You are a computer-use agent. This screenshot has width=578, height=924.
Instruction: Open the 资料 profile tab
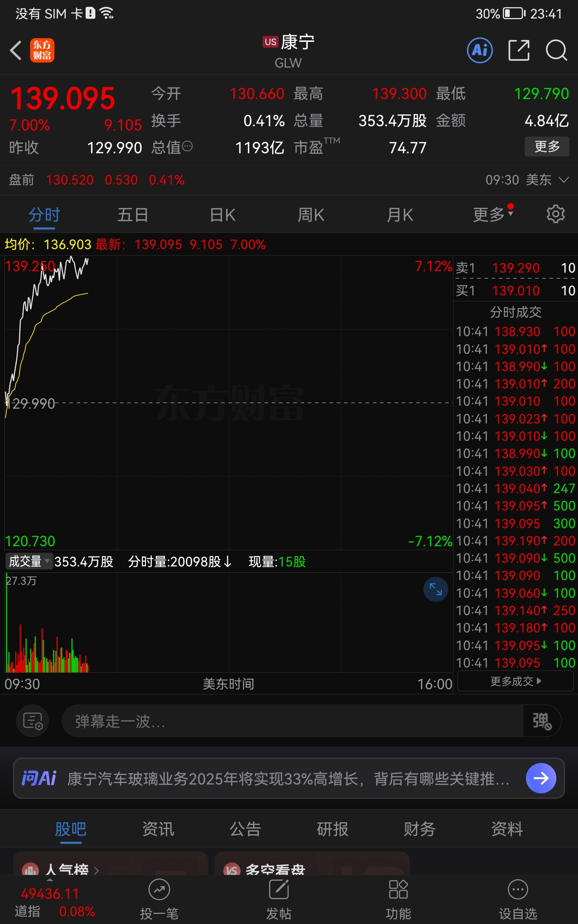click(x=507, y=829)
